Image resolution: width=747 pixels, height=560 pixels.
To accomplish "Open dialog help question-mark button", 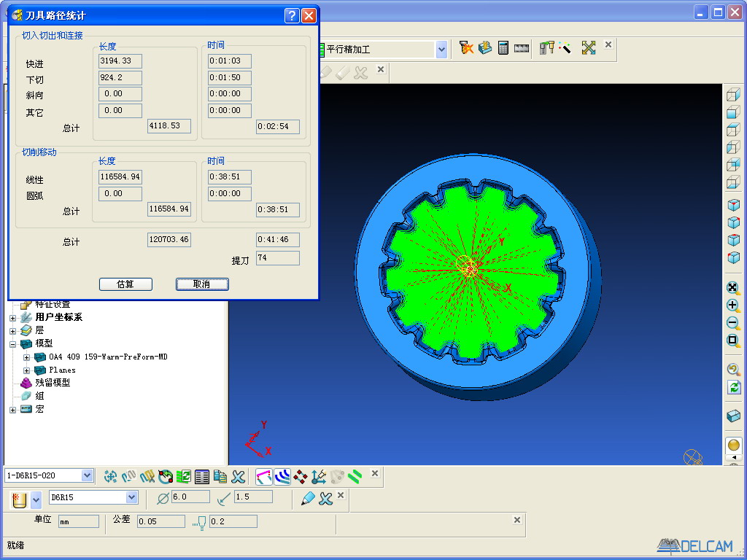I will (x=292, y=16).
